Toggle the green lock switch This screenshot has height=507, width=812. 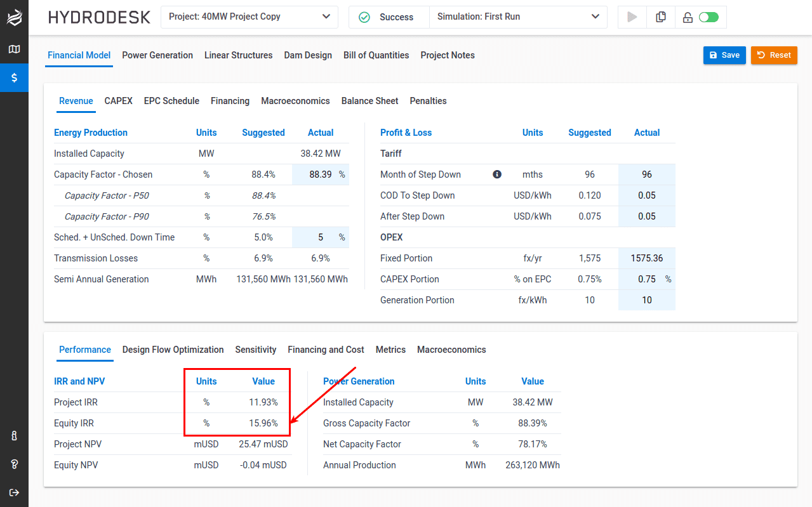click(x=709, y=18)
